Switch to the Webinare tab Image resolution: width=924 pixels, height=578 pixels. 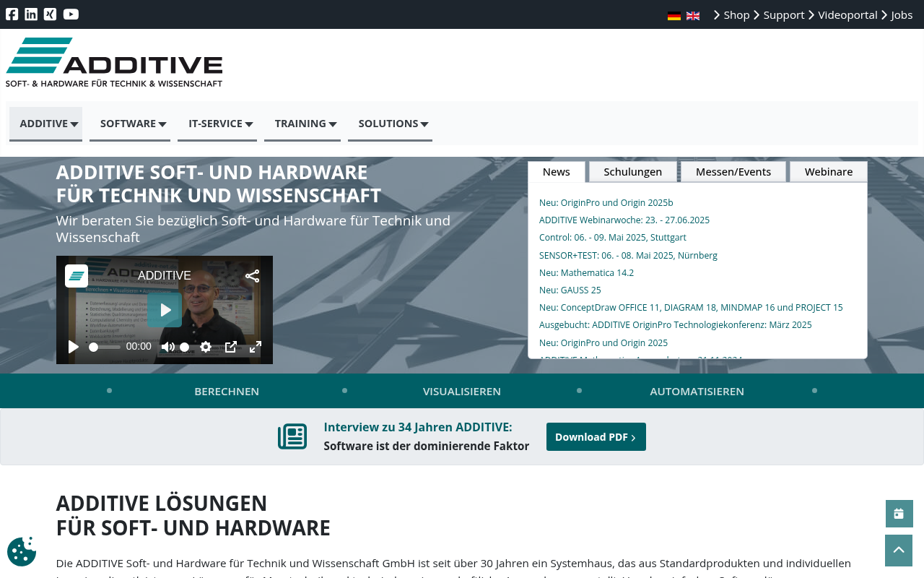click(x=829, y=172)
